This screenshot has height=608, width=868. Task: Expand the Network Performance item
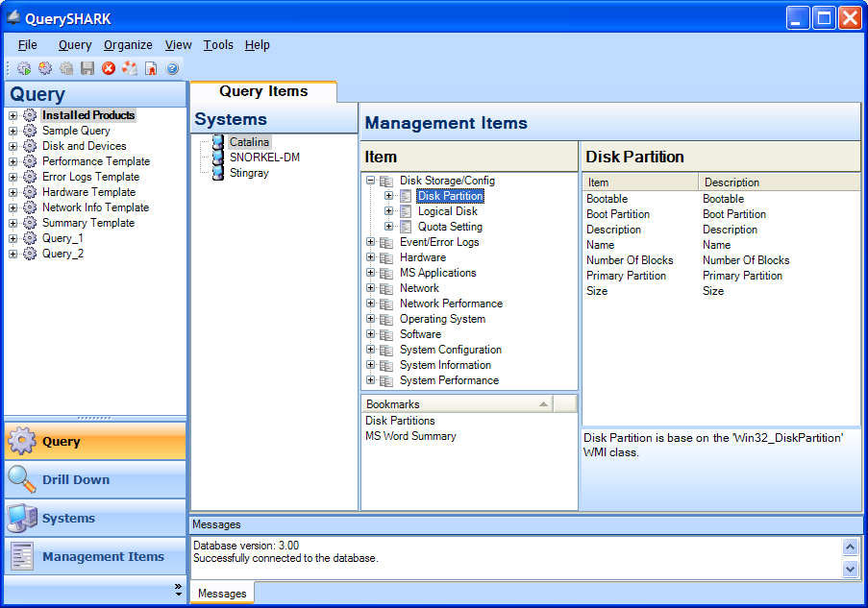tap(371, 304)
